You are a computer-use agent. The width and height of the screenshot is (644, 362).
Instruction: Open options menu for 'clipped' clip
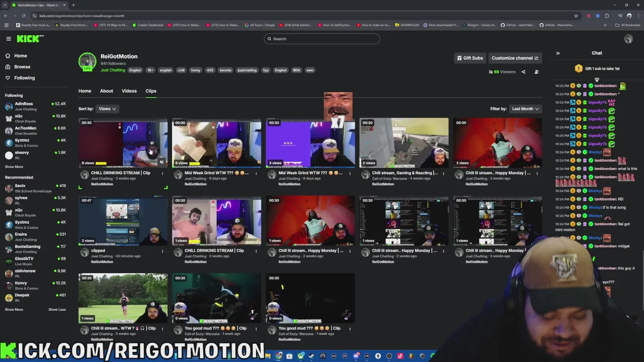coord(163,251)
